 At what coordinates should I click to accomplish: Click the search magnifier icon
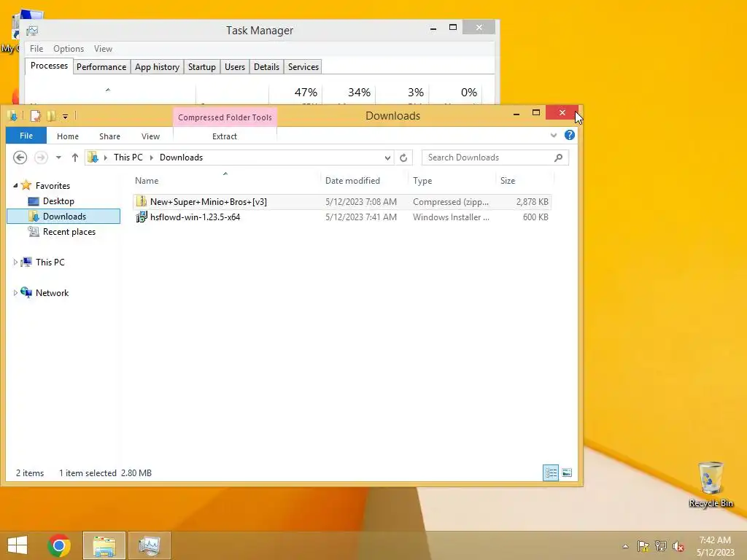coord(558,157)
